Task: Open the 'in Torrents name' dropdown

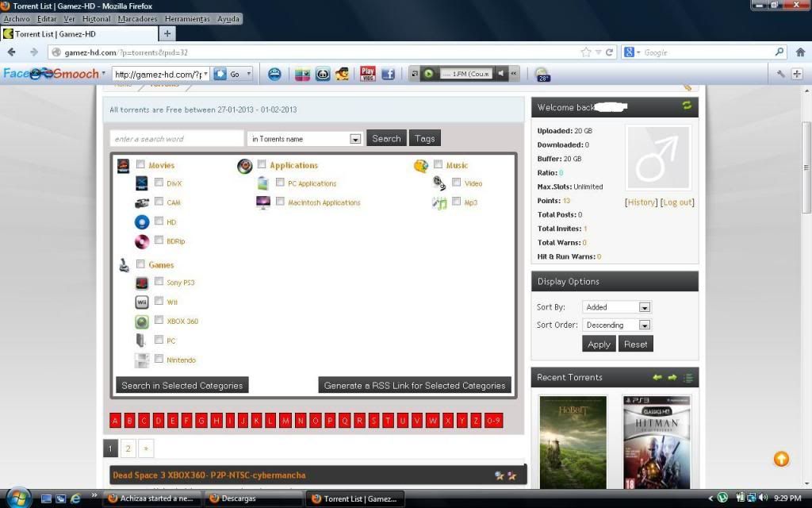Action: click(x=305, y=138)
